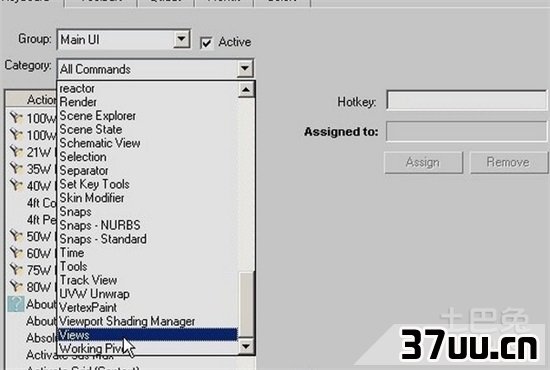
Task: Choose the highlighted Views category
Action: coord(147,335)
